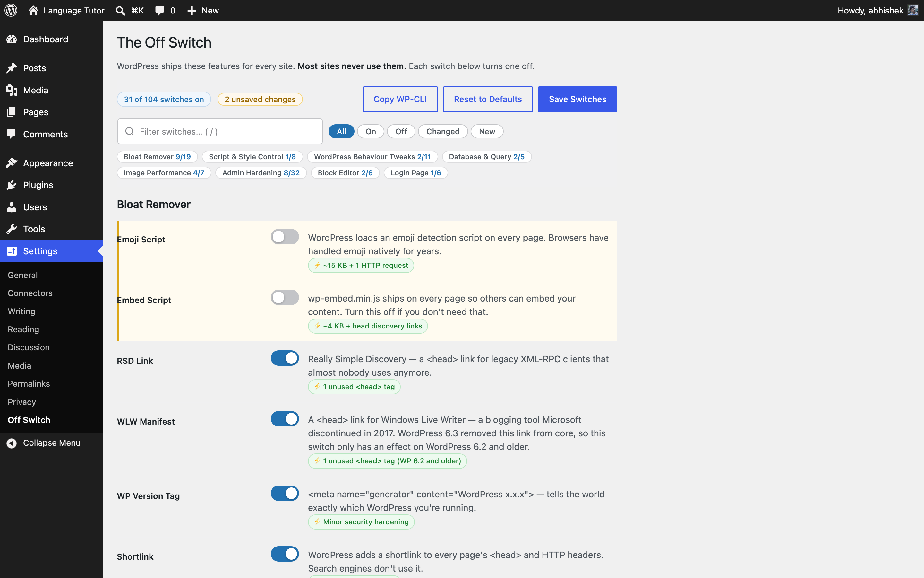The height and width of the screenshot is (578, 924).
Task: Click the user avatar next to Howdy
Action: tap(913, 10)
